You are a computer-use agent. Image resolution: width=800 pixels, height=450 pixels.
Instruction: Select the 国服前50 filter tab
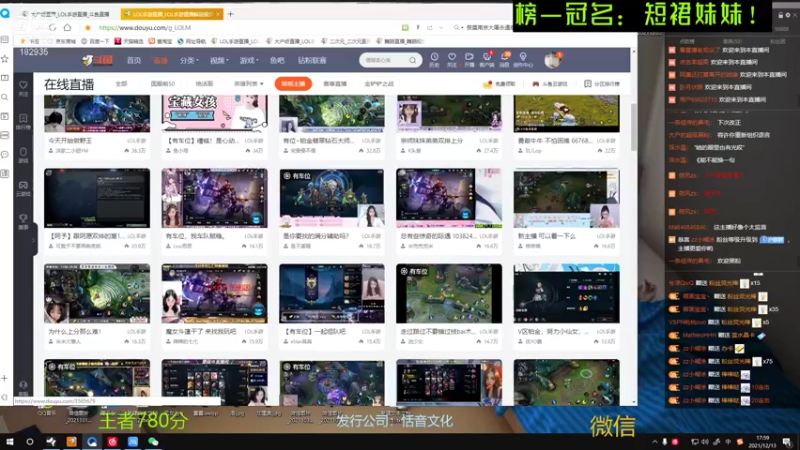pyautogui.click(x=163, y=84)
